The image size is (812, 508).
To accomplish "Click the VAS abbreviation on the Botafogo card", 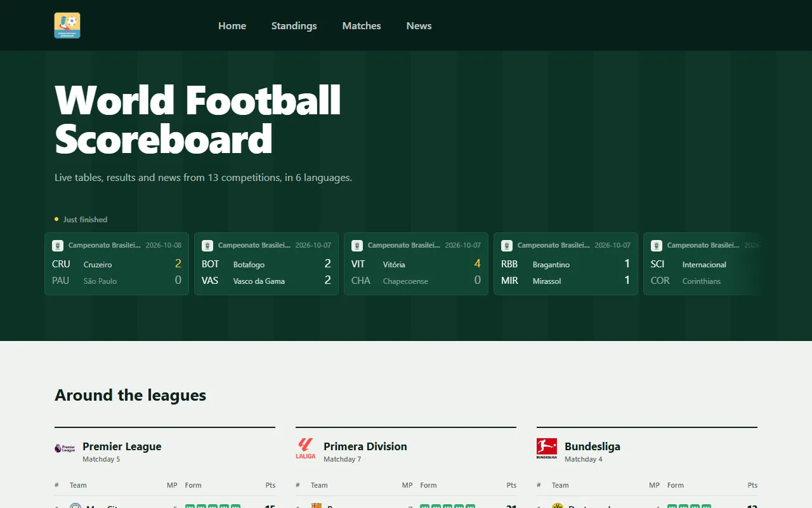I will click(210, 281).
